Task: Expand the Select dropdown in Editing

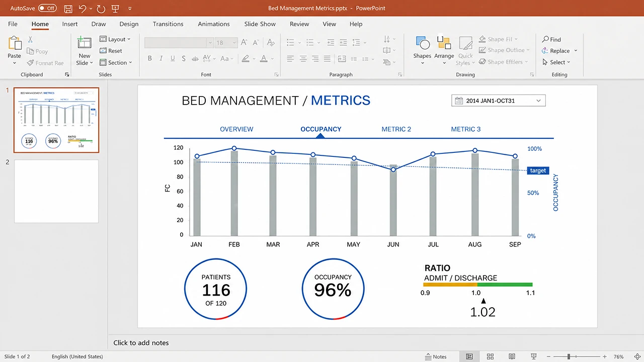Action: pyautogui.click(x=556, y=62)
